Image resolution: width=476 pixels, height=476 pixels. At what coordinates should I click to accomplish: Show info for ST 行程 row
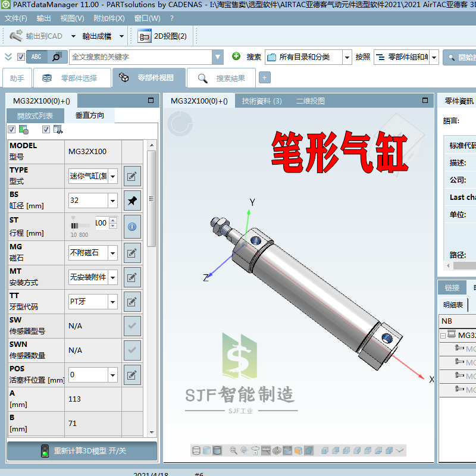[132, 227]
